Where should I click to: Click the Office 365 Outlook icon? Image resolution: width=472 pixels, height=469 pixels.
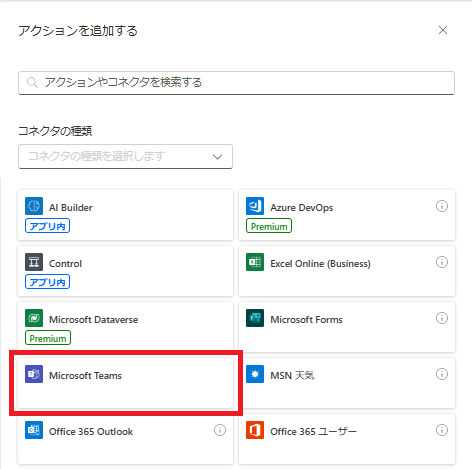click(34, 430)
